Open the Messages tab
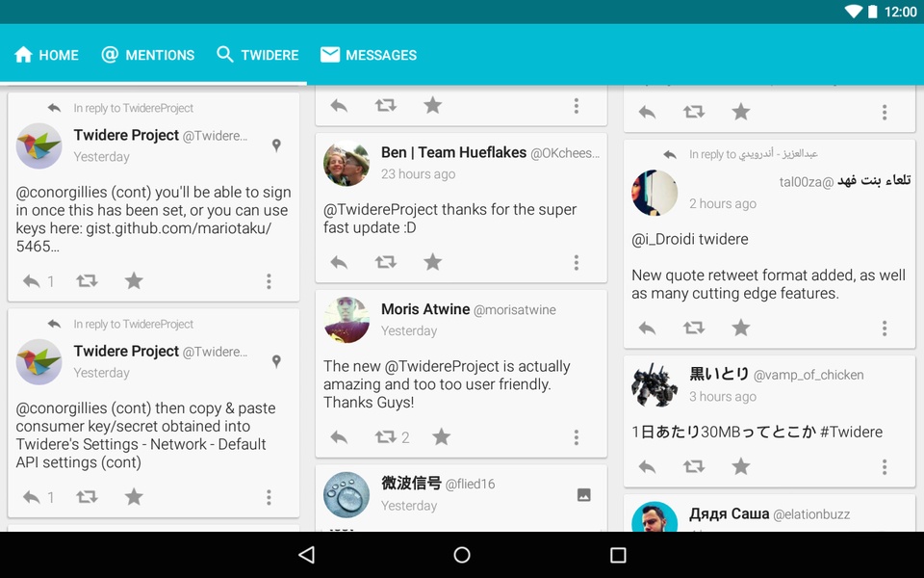This screenshot has width=924, height=578. 369,55
